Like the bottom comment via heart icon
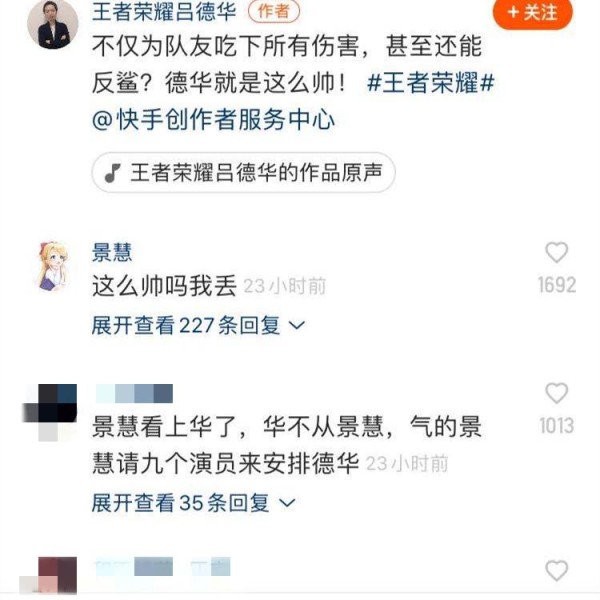 [556, 571]
